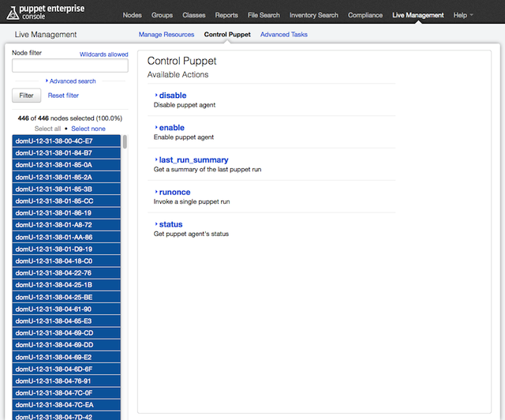Click the Reset filter link
Image resolution: width=505 pixels, height=420 pixels.
pyautogui.click(x=63, y=96)
